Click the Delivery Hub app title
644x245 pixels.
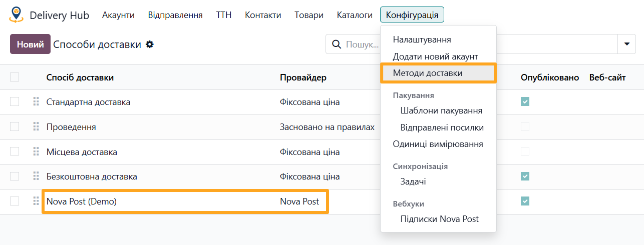coord(59,15)
